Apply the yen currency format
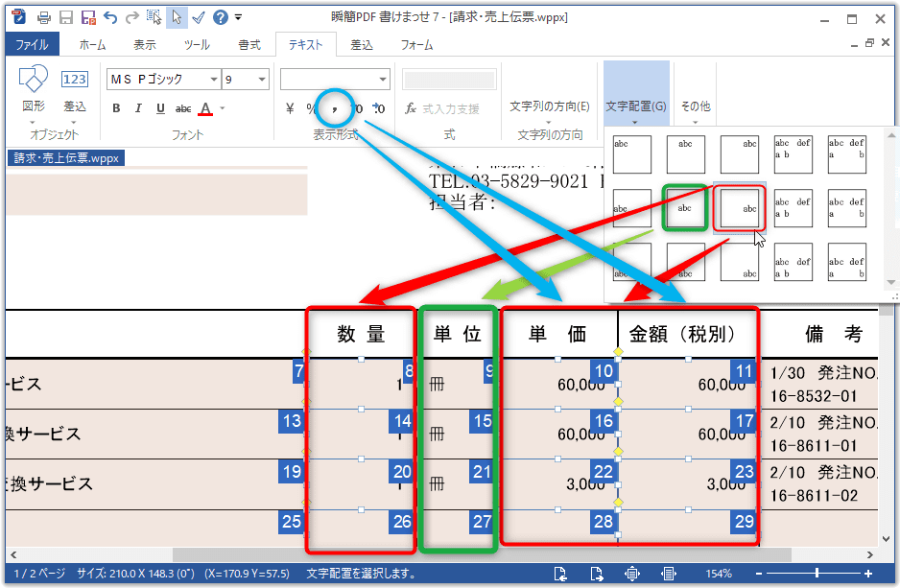The image size is (900, 588). [x=290, y=108]
